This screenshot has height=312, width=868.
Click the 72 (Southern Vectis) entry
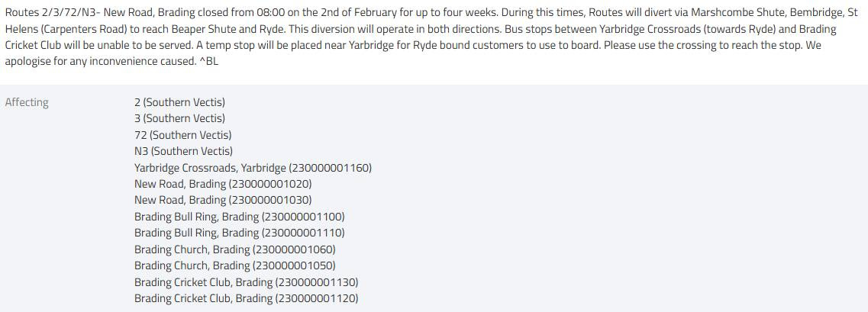coord(182,135)
